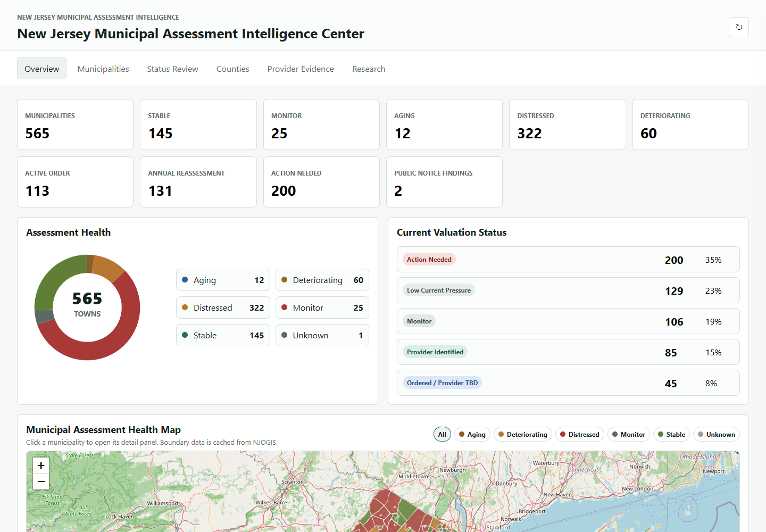Screen dimensions: 766x532
Task: Zoom in on the map
Action: coord(41,465)
